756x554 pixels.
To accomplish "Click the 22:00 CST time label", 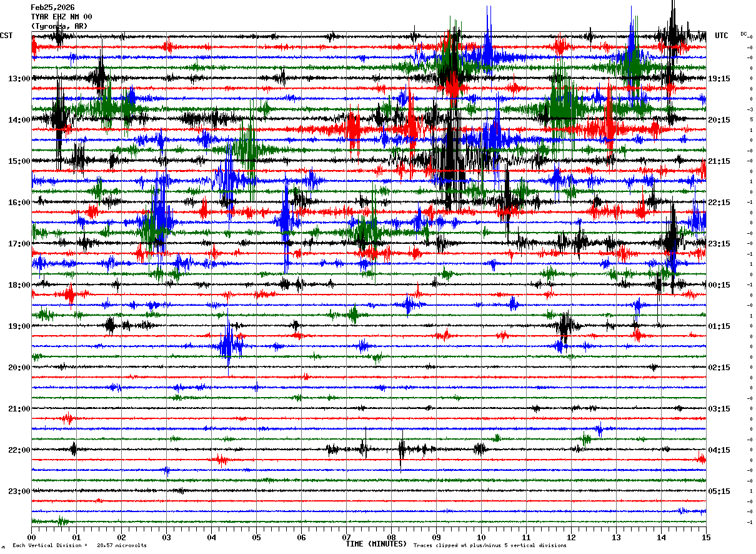I will click(19, 450).
